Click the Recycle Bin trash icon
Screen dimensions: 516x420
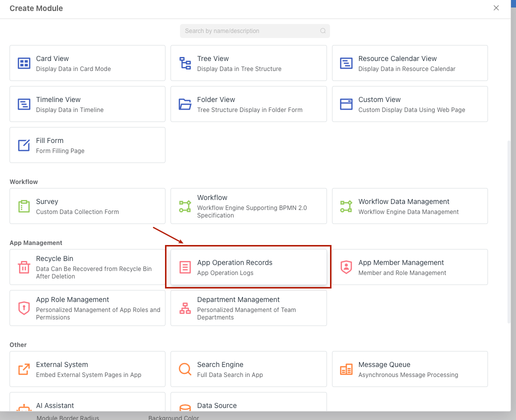tap(24, 267)
